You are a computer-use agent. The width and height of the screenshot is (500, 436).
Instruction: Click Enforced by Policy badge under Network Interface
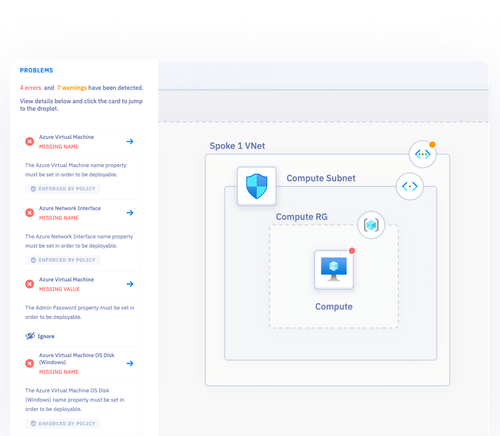[63, 260]
